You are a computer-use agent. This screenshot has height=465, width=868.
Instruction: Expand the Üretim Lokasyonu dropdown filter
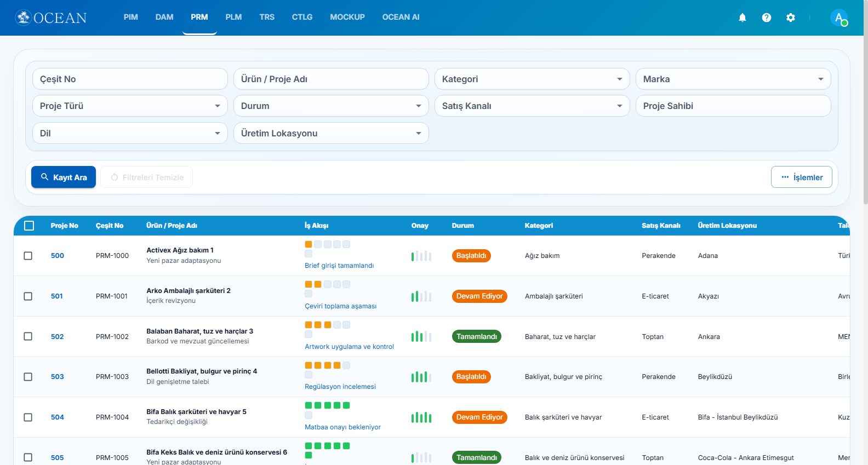pos(331,133)
